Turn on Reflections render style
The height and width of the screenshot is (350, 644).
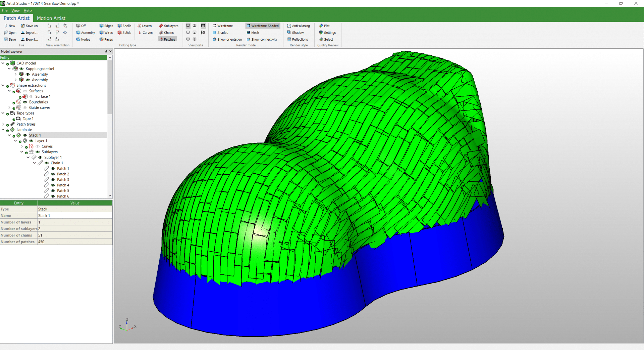297,40
